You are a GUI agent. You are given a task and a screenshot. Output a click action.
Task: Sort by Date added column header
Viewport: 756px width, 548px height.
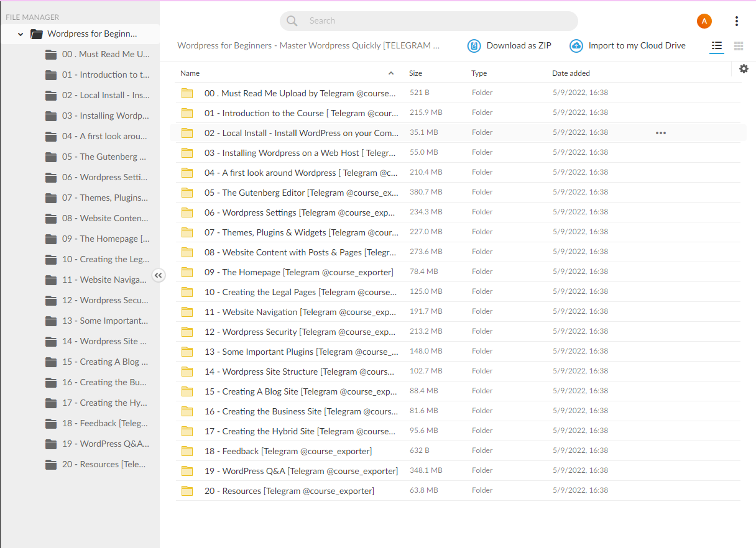point(571,73)
